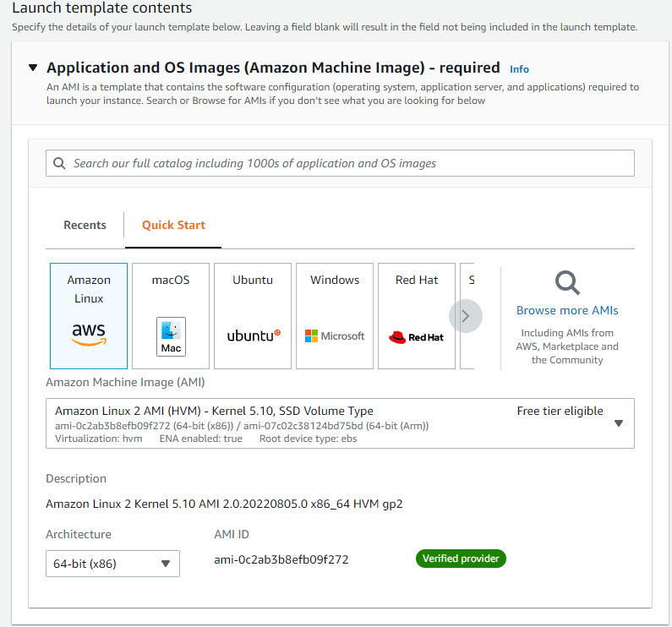Select the Ubuntu AMI tile
Screen dimensions: 672x627
tap(253, 316)
